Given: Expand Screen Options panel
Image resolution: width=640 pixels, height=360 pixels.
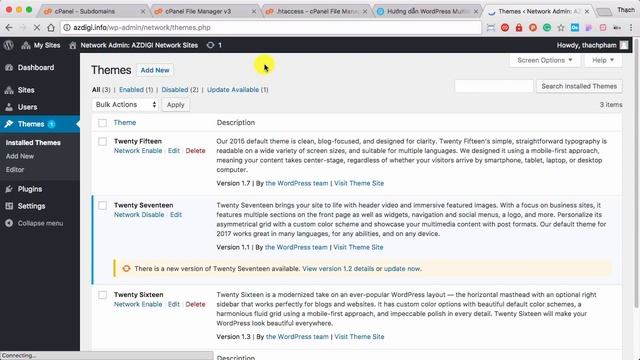Looking at the screenshot, I should click(x=544, y=60).
